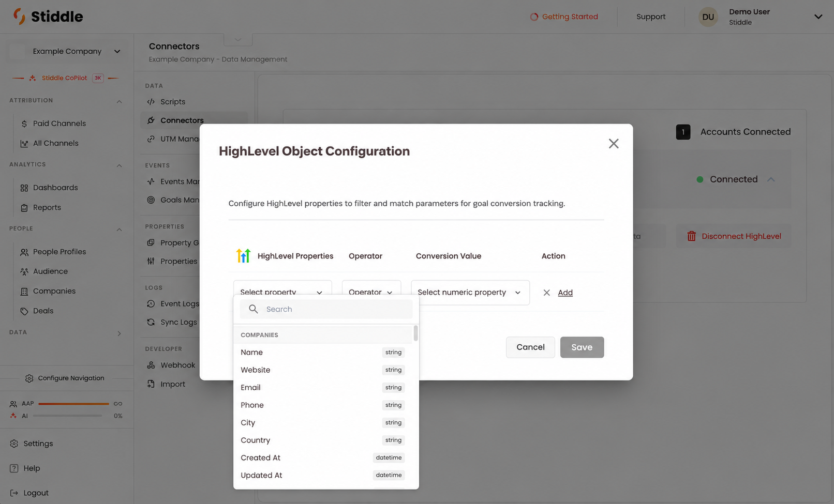834x504 pixels.
Task: Select the Country property option
Action: point(323,440)
